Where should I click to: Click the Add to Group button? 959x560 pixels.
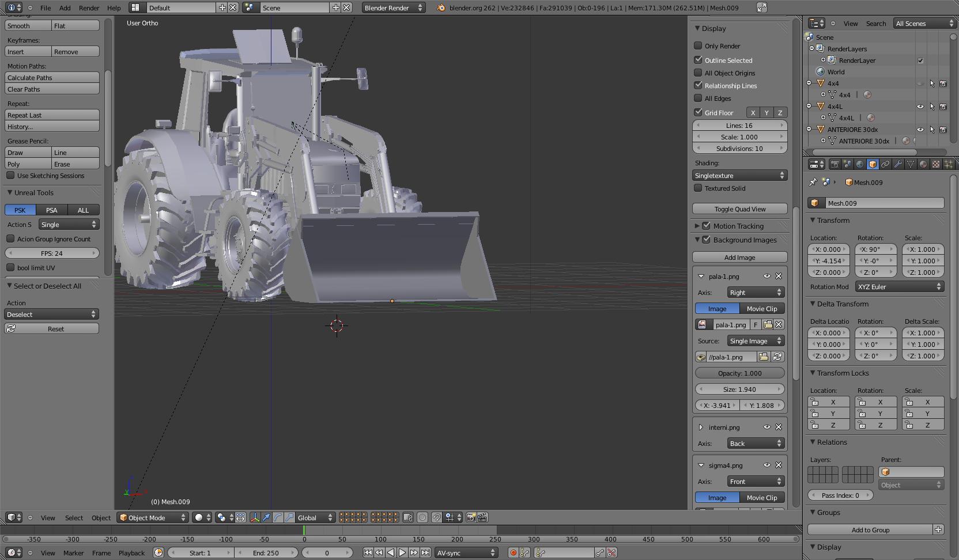870,529
